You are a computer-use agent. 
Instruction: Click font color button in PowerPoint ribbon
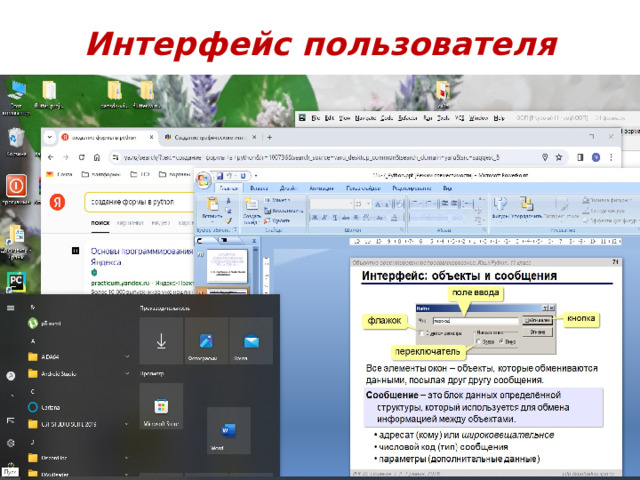click(395, 218)
